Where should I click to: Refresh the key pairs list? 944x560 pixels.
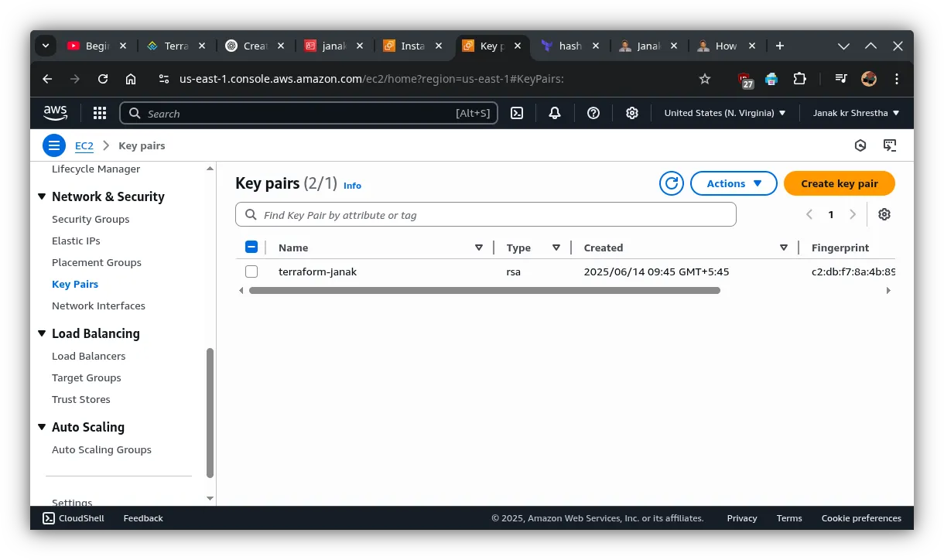click(x=671, y=183)
